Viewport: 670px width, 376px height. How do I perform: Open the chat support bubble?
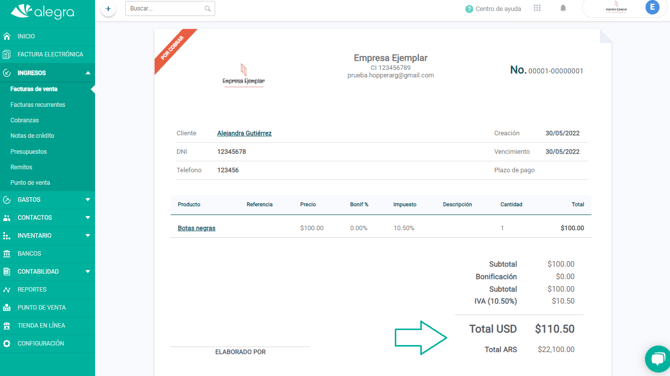point(658,358)
